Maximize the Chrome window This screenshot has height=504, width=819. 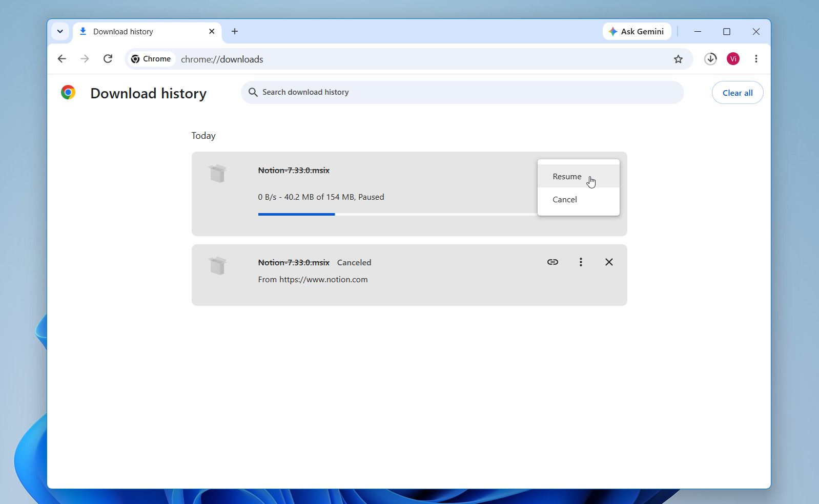point(727,31)
